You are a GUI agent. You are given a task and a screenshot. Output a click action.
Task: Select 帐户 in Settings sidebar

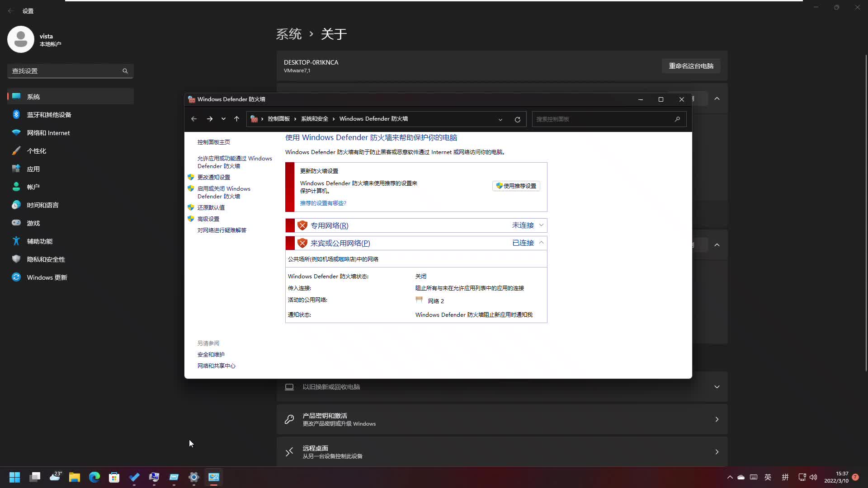point(71,187)
